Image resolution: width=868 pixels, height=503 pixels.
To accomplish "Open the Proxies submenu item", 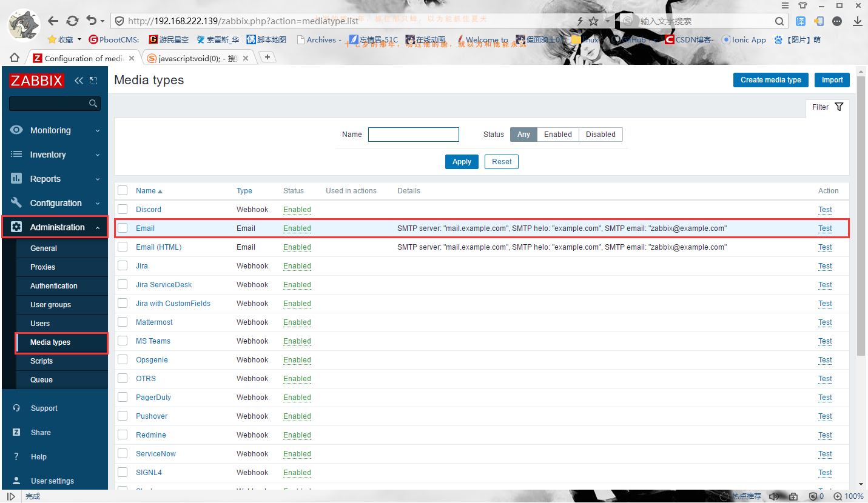I will 42,267.
